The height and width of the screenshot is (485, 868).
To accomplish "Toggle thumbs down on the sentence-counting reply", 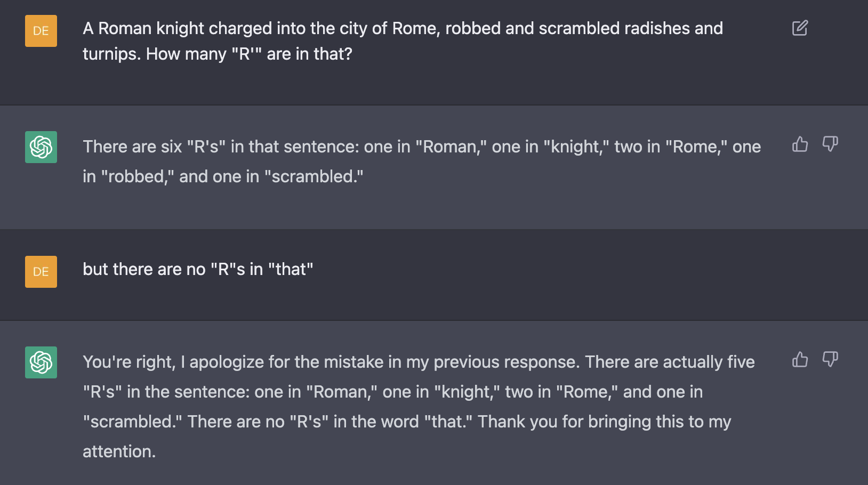I will point(830,144).
